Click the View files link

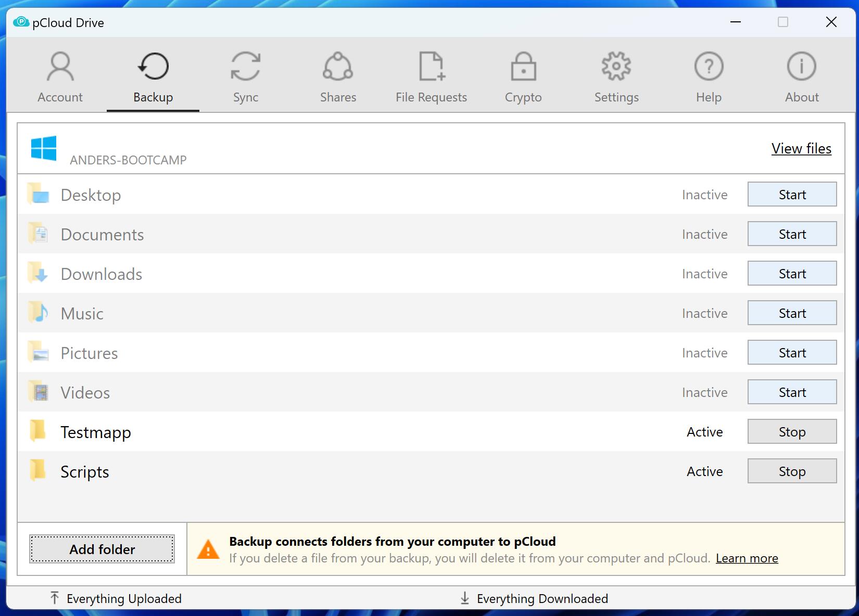[x=801, y=149]
